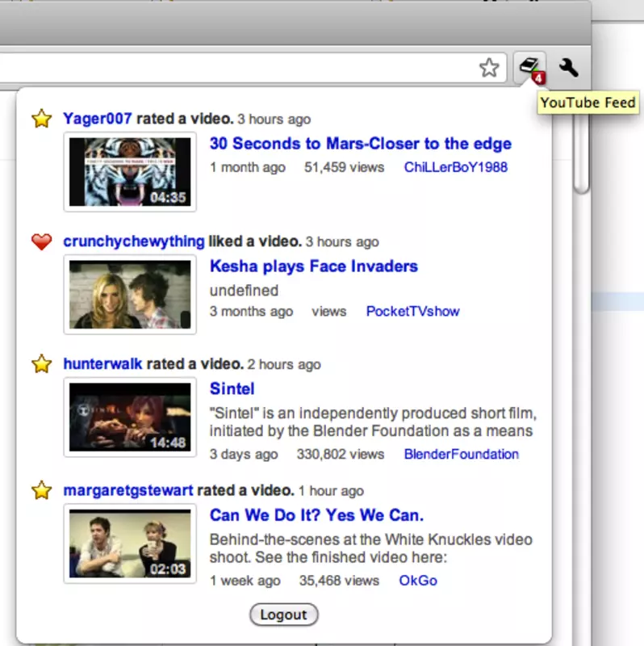
Task: Visit PocketTVshow channel link
Action: [x=412, y=311]
